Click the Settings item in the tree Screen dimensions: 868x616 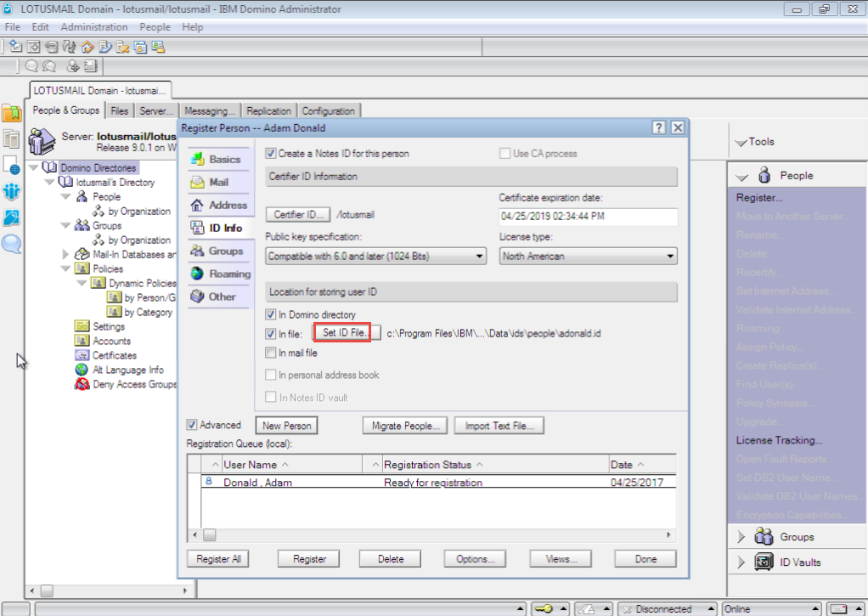pos(109,326)
